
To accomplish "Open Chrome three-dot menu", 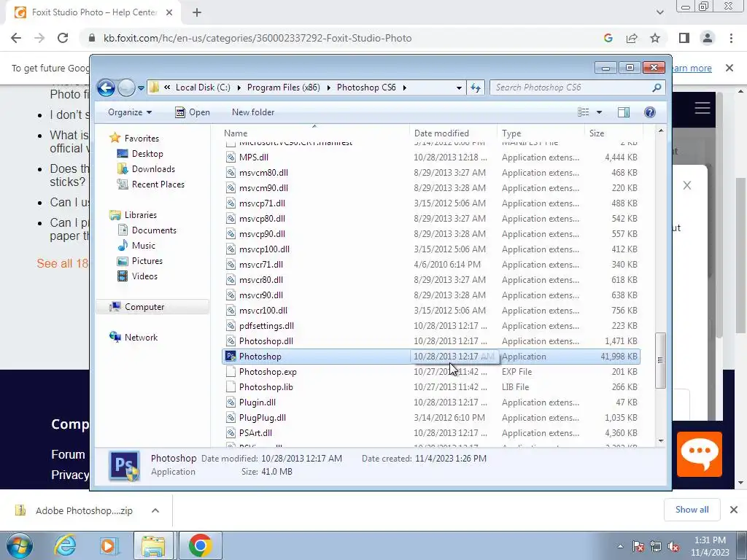I will pos(731,38).
